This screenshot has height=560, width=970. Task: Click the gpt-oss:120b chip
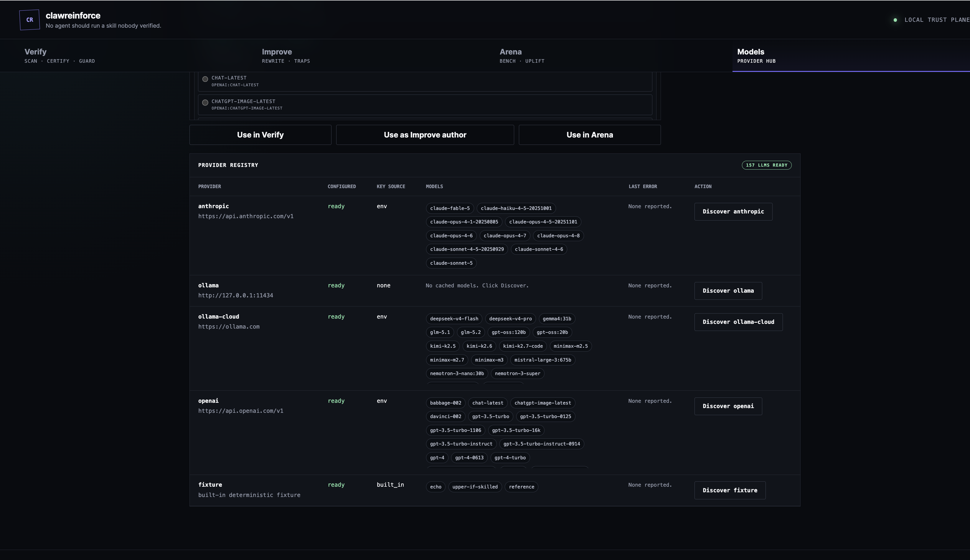click(x=509, y=332)
